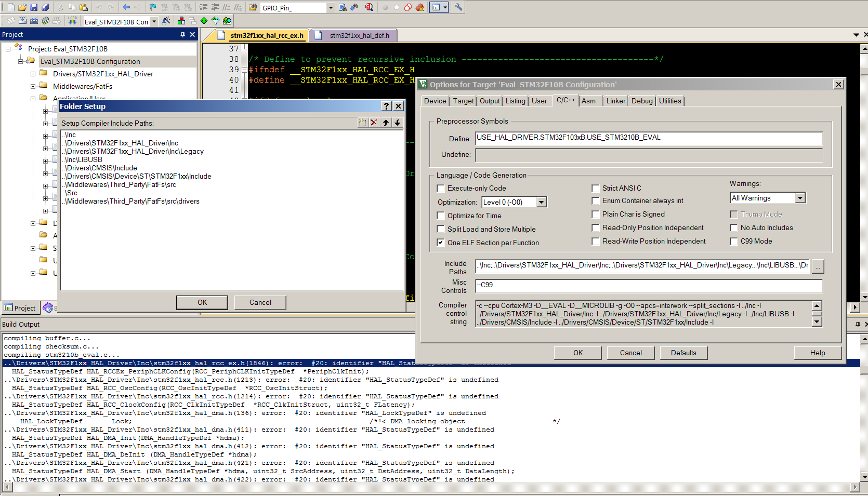Click the Paste toolbar icon
868x496 pixels.
(x=83, y=7)
